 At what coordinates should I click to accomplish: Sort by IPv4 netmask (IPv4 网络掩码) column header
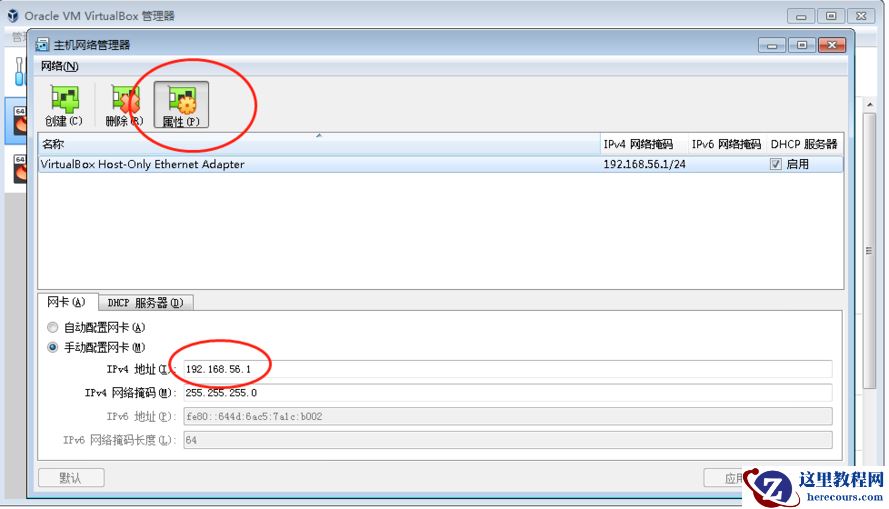(644, 144)
